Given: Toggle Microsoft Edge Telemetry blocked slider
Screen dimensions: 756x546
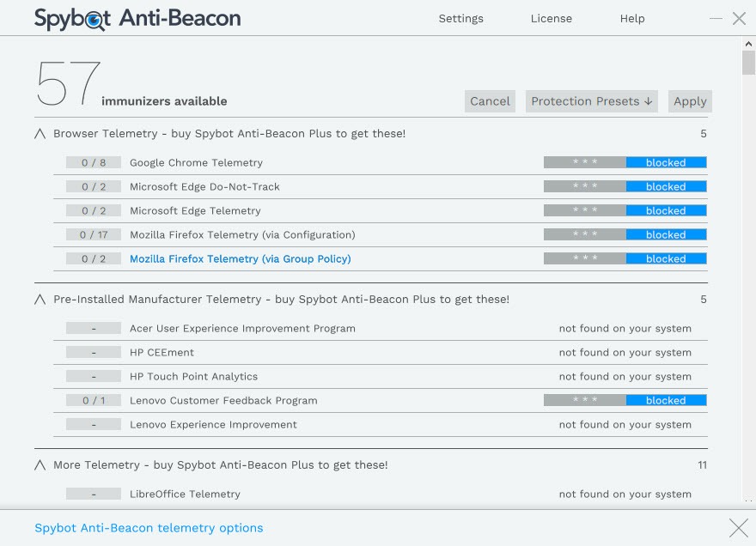Looking at the screenshot, I should click(625, 210).
